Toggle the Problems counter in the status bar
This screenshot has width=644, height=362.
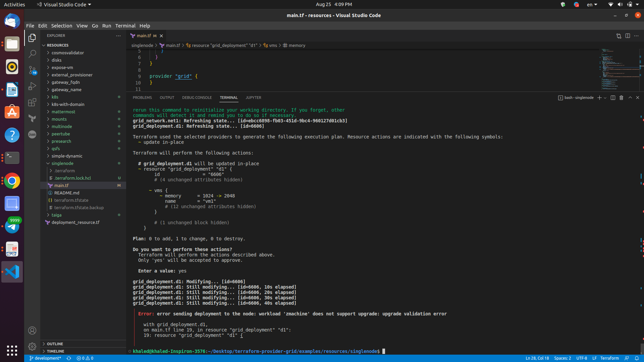point(85,358)
